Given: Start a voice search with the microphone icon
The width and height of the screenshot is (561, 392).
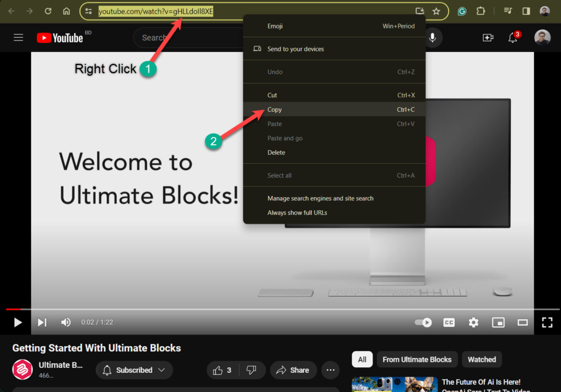Looking at the screenshot, I should click(433, 37).
